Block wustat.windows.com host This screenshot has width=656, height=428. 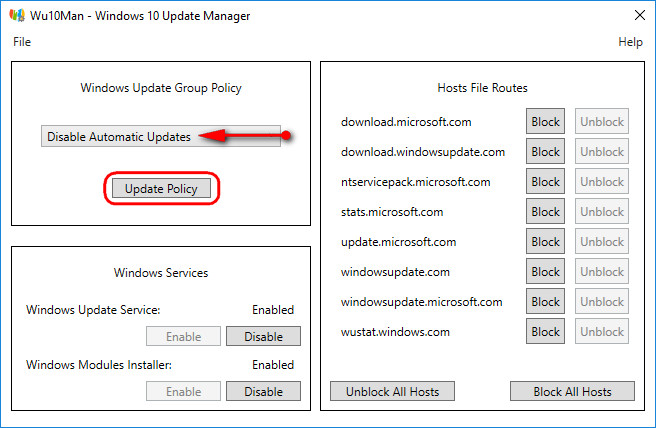pyautogui.click(x=545, y=331)
